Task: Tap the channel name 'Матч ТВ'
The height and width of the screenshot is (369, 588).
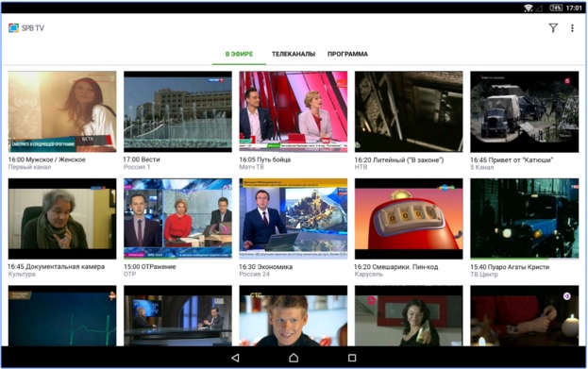Action: pos(252,167)
